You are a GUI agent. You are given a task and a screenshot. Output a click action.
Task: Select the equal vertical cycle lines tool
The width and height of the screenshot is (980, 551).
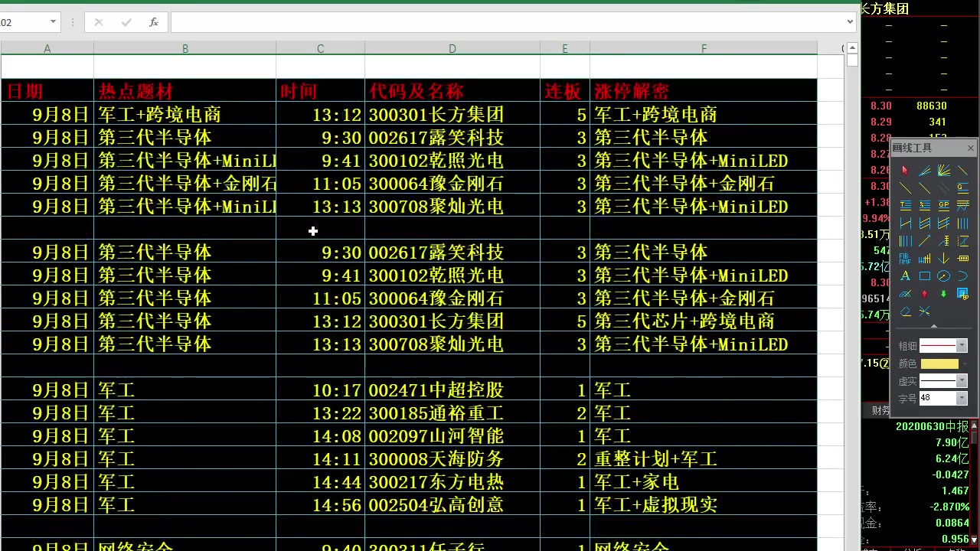(962, 223)
